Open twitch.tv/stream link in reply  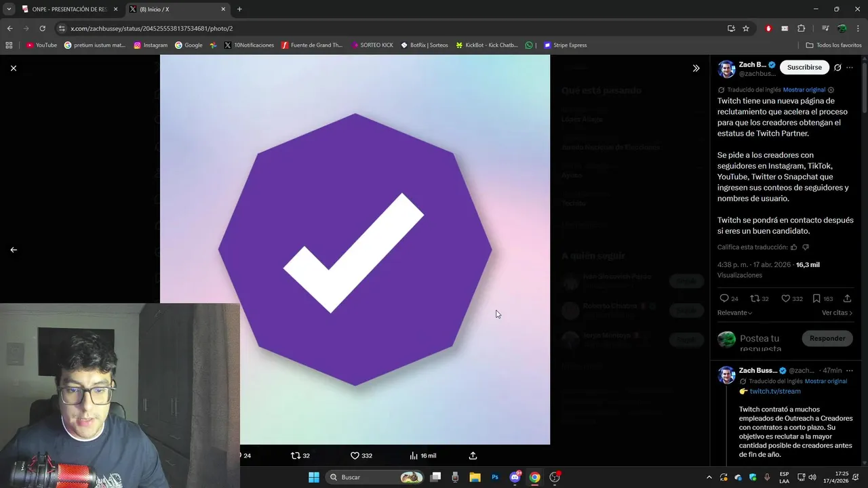pyautogui.click(x=775, y=391)
